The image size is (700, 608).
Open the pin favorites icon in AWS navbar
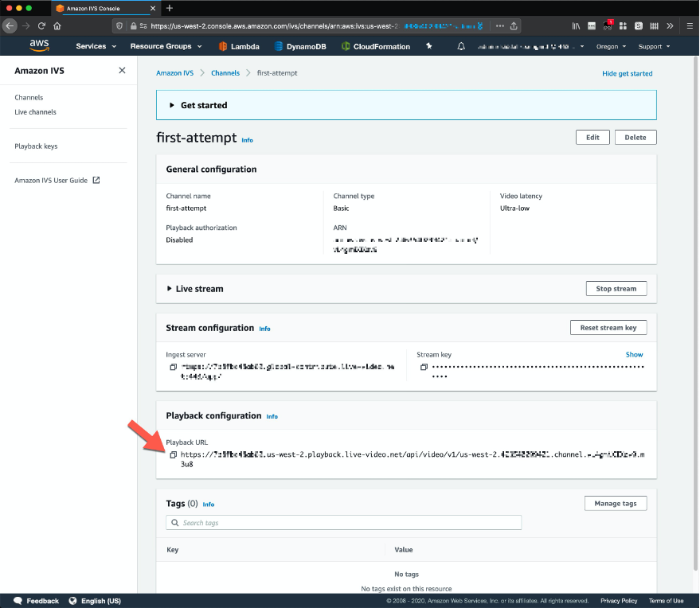coord(428,46)
